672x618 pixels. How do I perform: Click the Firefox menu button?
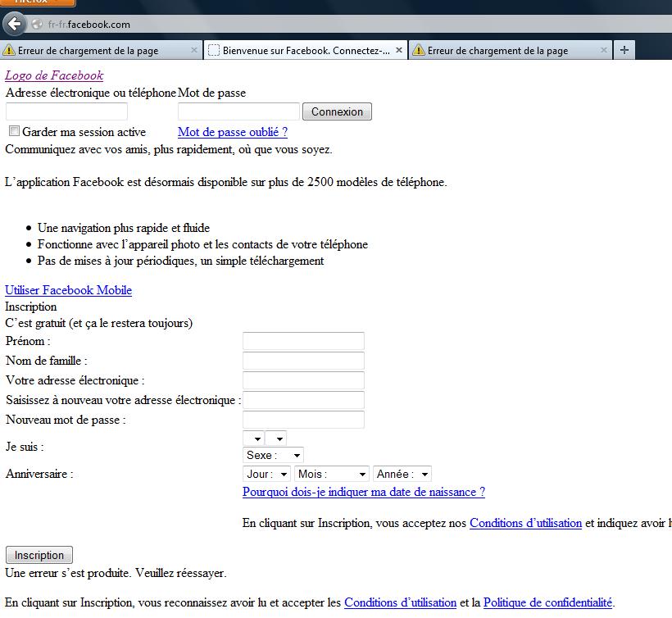pyautogui.click(x=38, y=2)
